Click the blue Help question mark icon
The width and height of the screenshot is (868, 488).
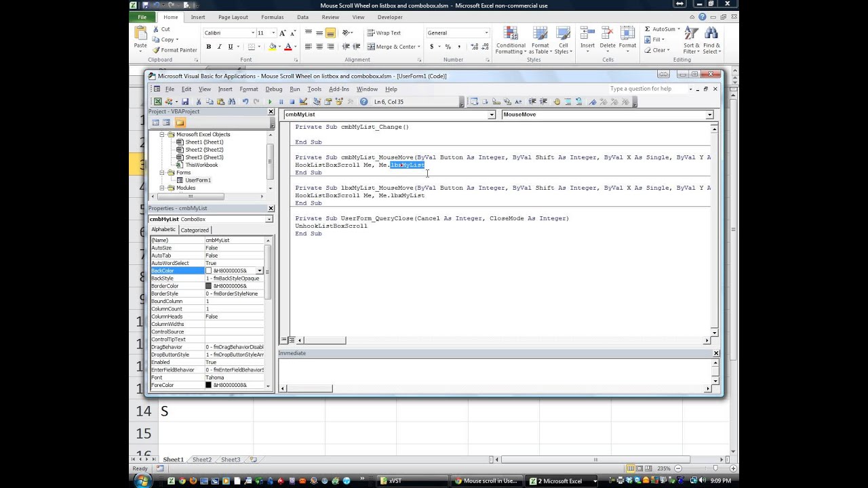[x=363, y=102]
